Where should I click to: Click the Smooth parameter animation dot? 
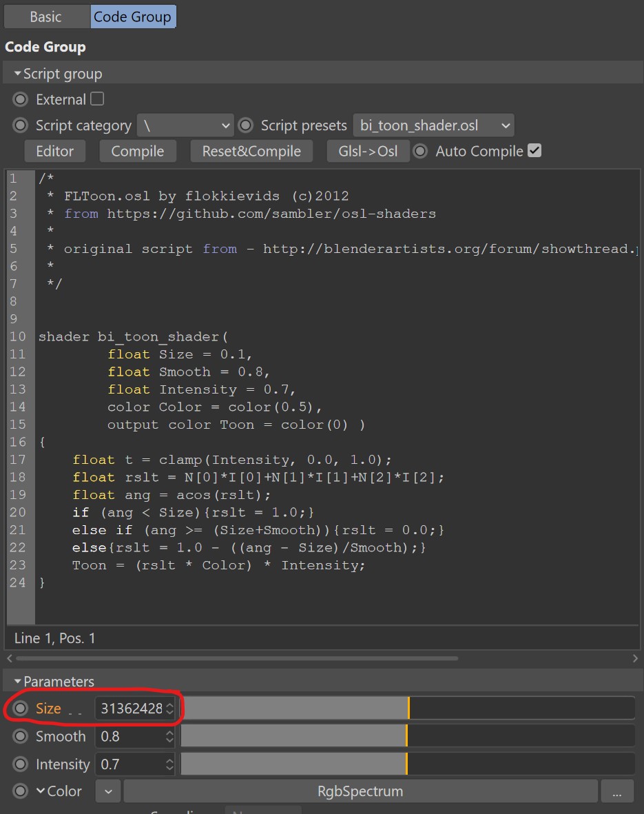(x=20, y=736)
